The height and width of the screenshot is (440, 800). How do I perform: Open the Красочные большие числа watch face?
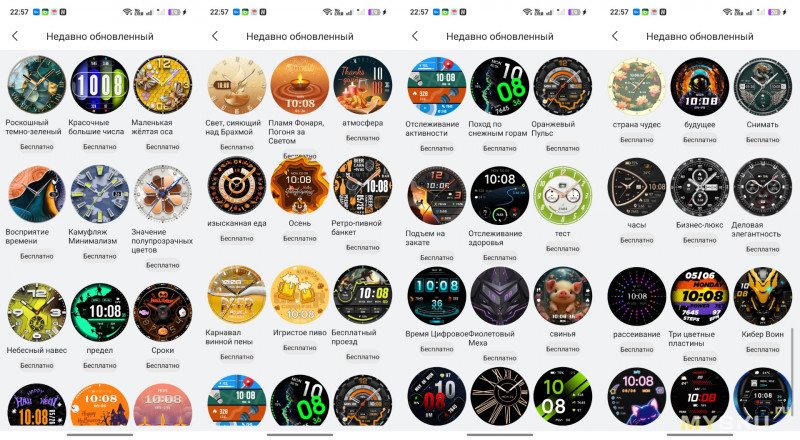pyautogui.click(x=99, y=85)
